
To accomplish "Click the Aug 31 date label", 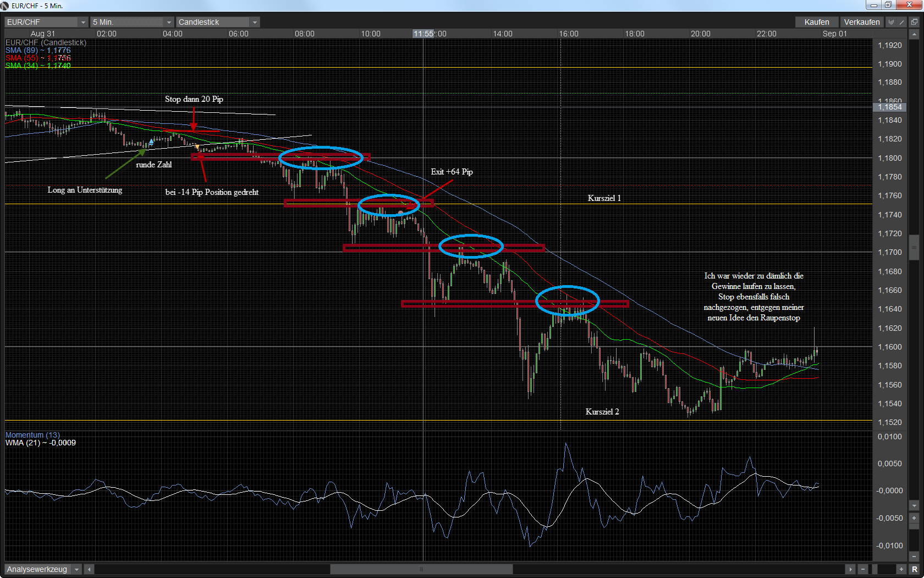I will (43, 34).
